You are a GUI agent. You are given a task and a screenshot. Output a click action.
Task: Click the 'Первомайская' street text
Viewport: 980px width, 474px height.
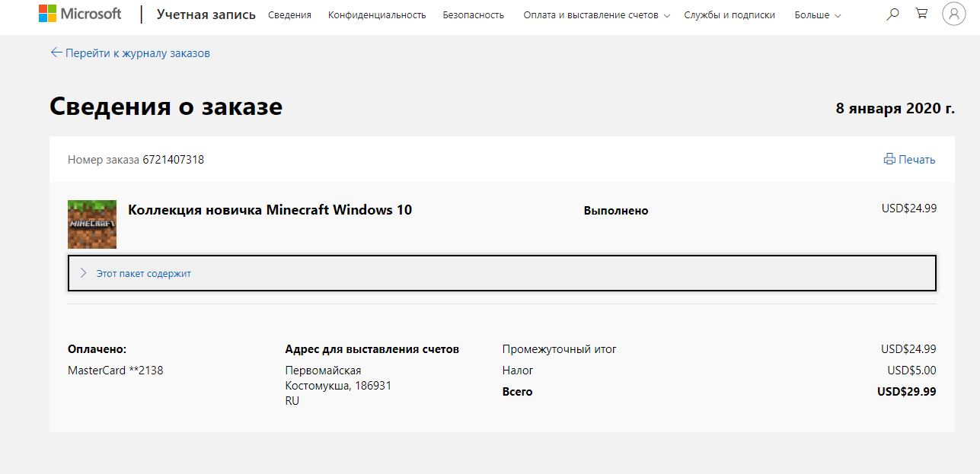[x=323, y=371]
